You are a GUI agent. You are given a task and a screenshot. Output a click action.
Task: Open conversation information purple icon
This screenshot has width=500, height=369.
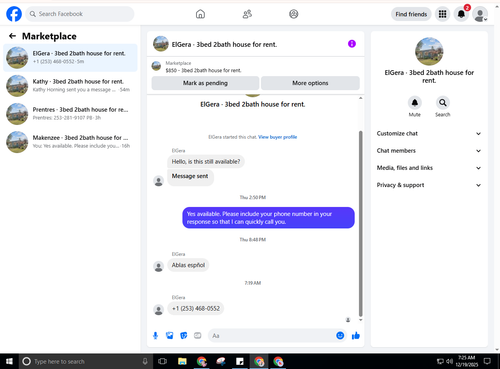[352, 44]
